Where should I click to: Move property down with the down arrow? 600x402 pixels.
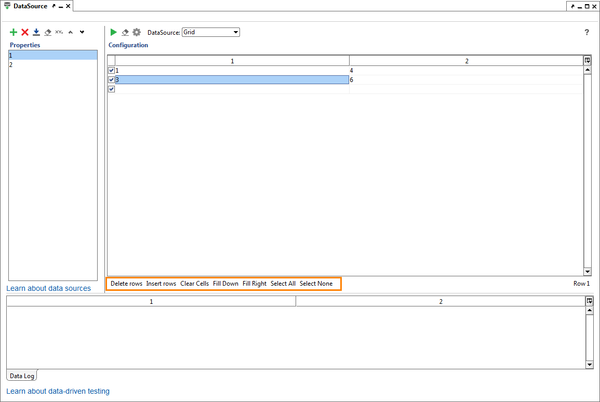coord(82,32)
